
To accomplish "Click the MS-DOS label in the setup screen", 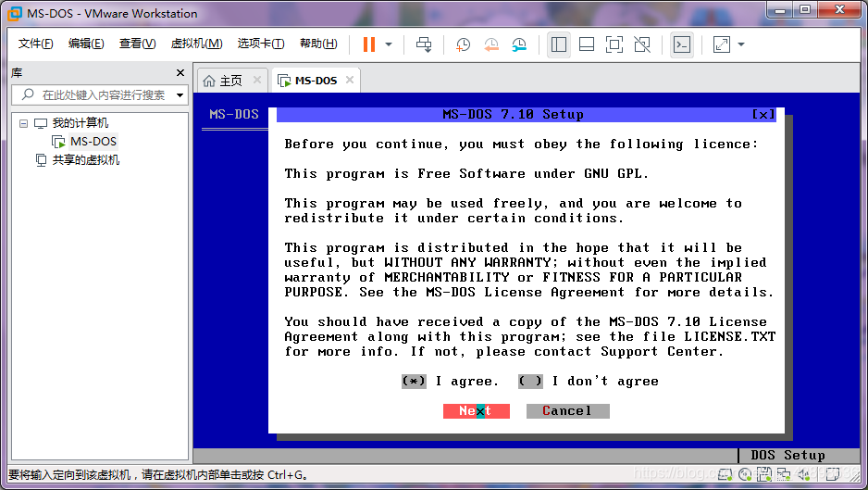I will [x=234, y=114].
